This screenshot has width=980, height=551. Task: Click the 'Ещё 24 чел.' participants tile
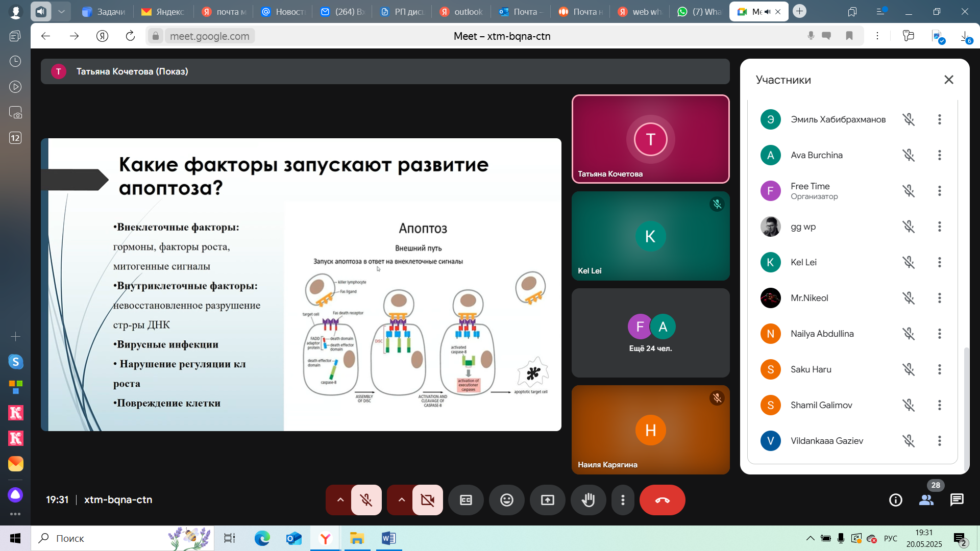click(650, 333)
